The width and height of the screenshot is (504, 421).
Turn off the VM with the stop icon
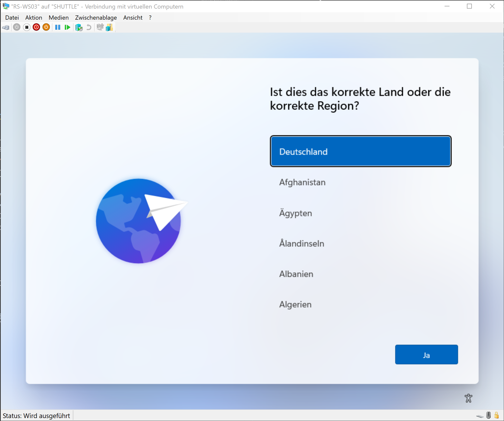pyautogui.click(x=27, y=27)
